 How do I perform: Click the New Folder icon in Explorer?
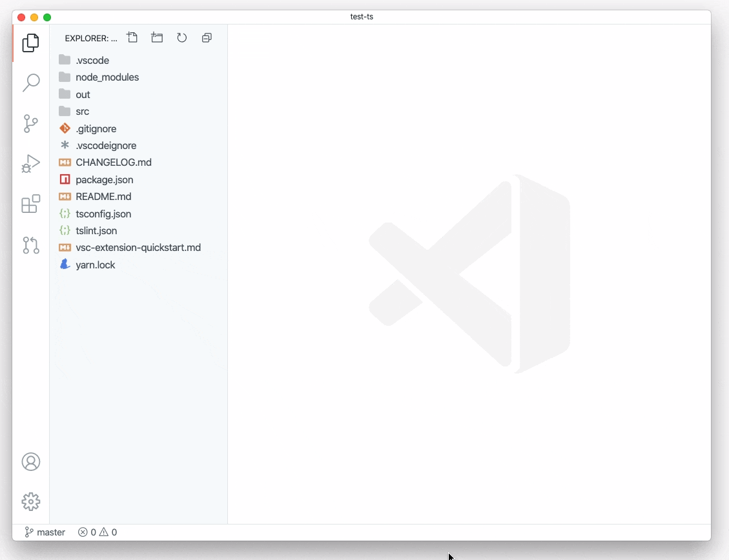coord(157,38)
